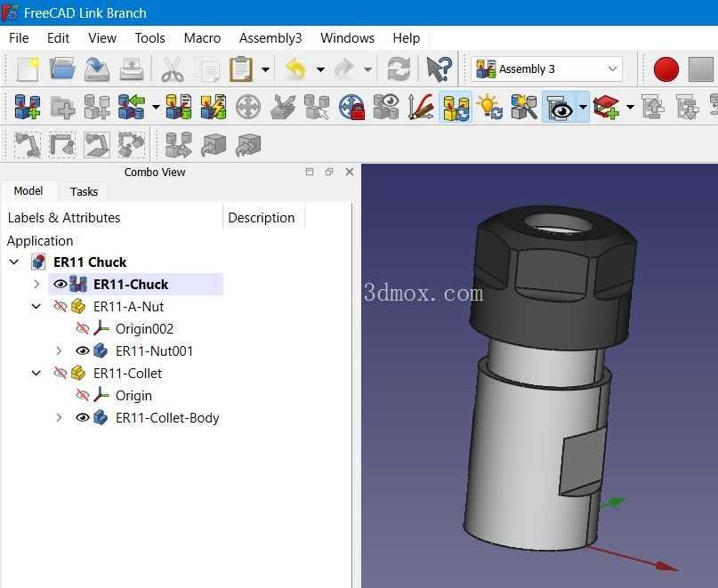718x588 pixels.
Task: Expand the ER11-Nut001 node
Action: pyautogui.click(x=59, y=350)
